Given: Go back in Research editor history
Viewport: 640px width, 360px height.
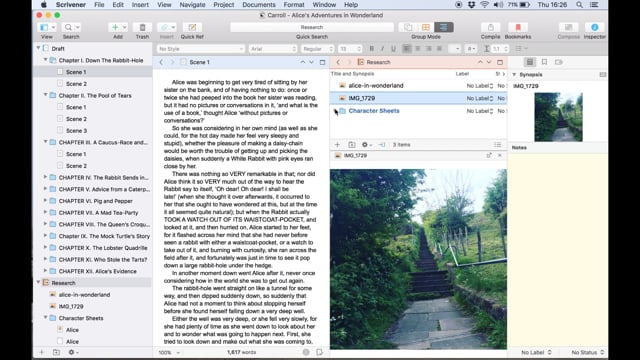Looking at the screenshot, I should [x=338, y=62].
